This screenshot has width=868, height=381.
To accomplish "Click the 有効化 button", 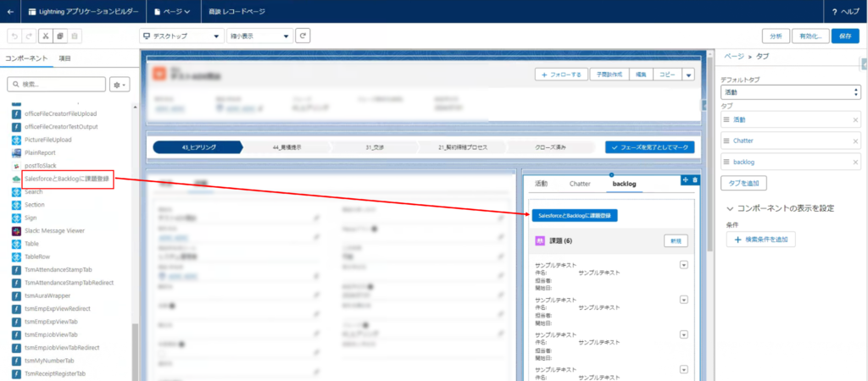I will tap(810, 36).
